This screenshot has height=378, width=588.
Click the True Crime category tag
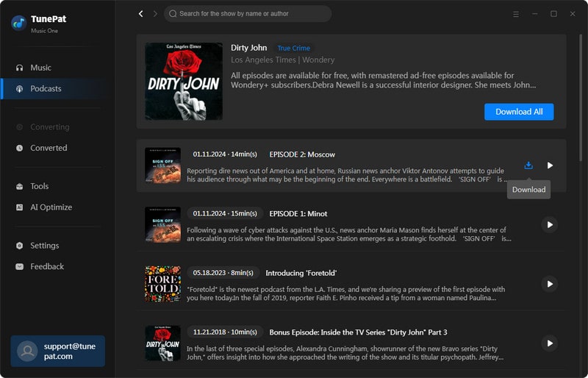[x=293, y=49]
